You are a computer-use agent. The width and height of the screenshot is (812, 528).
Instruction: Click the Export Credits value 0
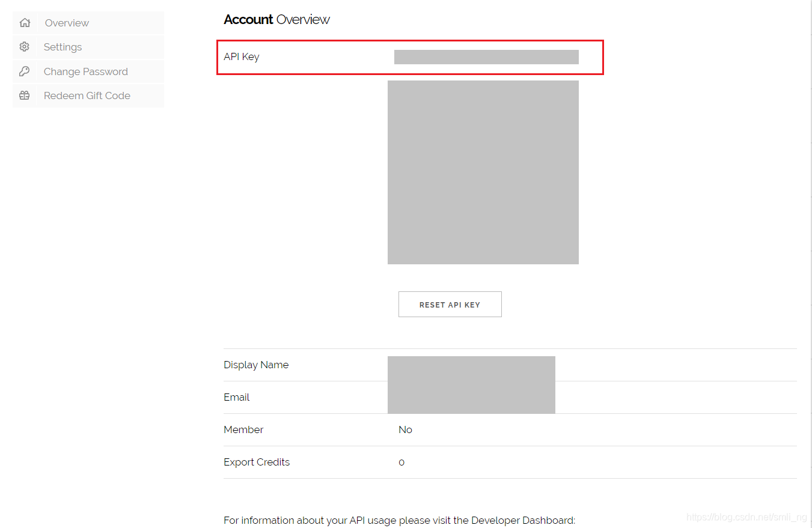pos(401,463)
